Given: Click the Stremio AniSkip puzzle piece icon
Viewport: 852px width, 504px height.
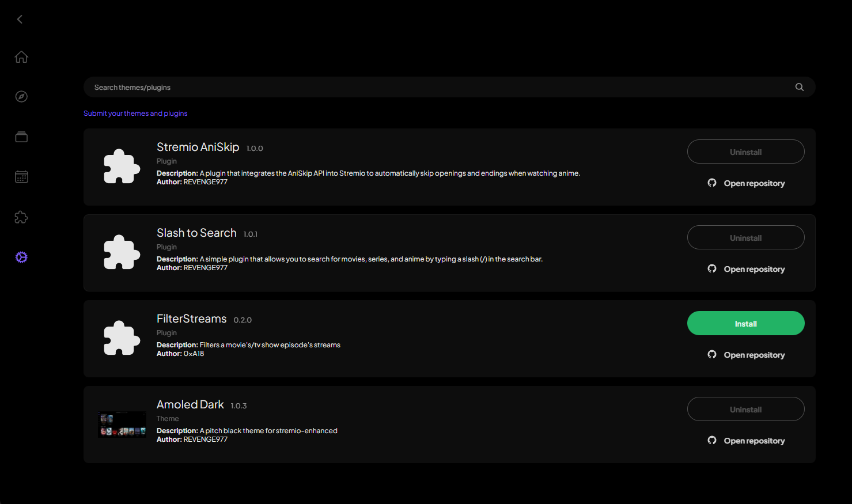Looking at the screenshot, I should point(122,166).
